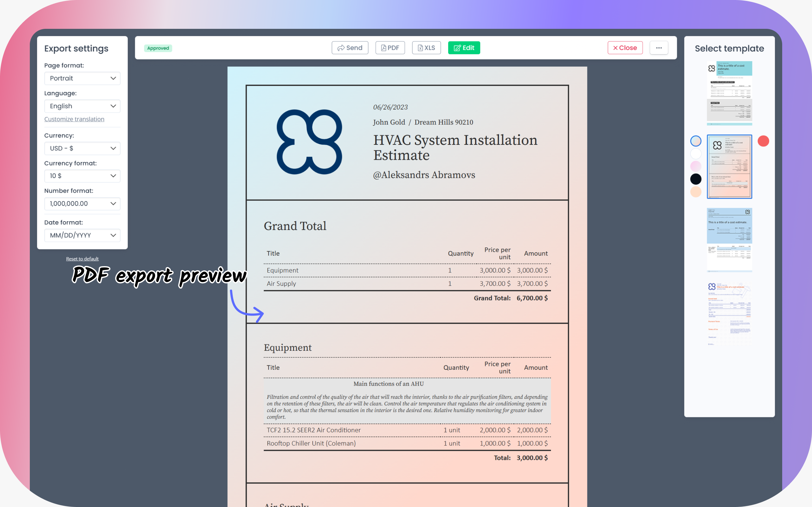Open the Date format dropdown

[x=82, y=235]
